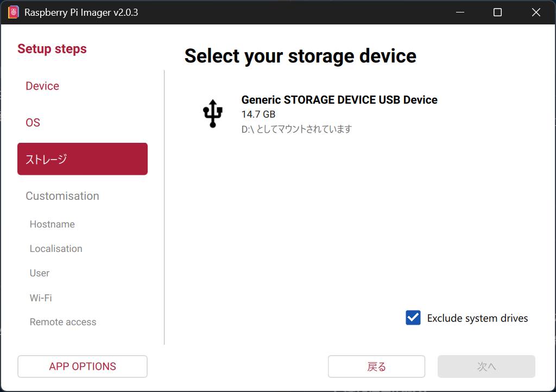
Task: Select the ストレージ step in sidebar
Action: [x=83, y=159]
